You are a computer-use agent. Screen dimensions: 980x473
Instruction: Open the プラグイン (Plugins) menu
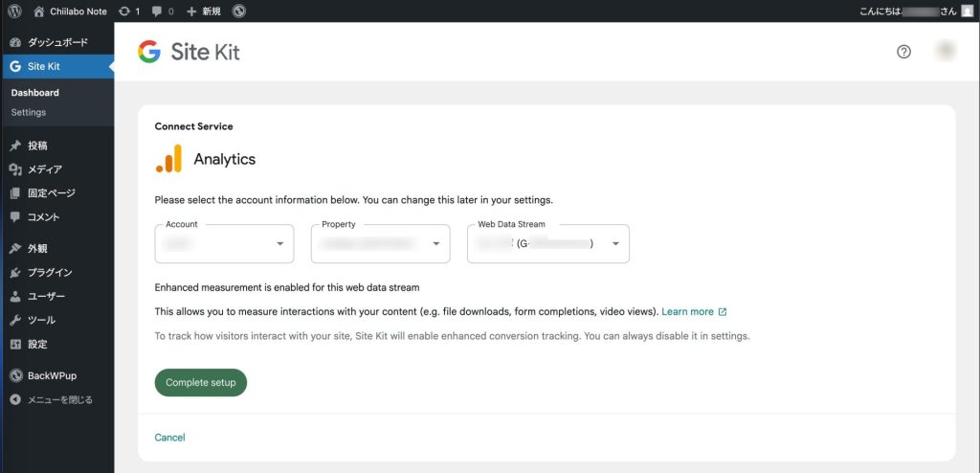pyautogui.click(x=48, y=272)
